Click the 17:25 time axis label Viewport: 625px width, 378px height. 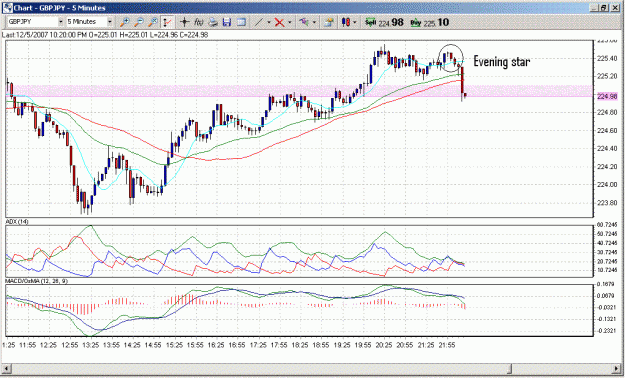click(x=258, y=345)
